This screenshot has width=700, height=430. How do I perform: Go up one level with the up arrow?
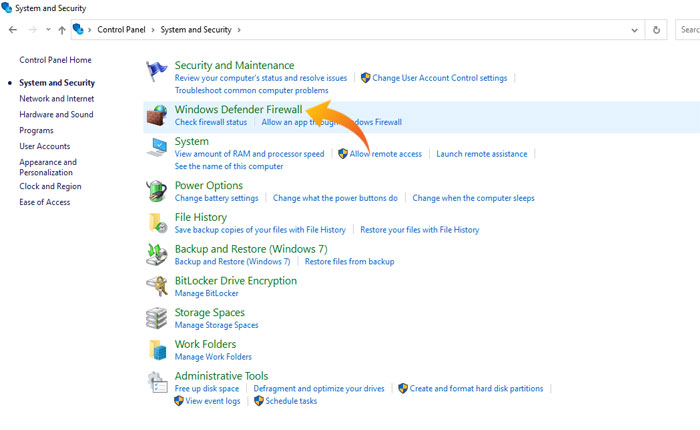(62, 30)
